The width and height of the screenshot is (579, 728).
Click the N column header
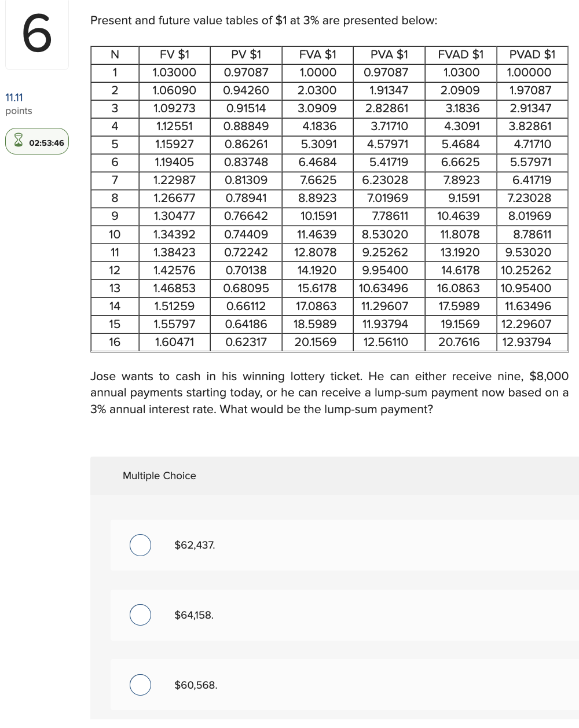click(114, 54)
